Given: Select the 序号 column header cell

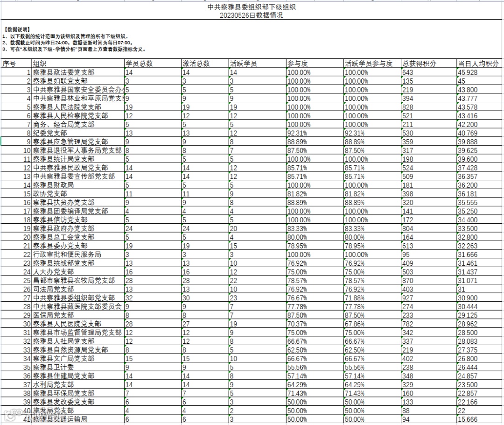Looking at the screenshot, I should [x=16, y=64].
